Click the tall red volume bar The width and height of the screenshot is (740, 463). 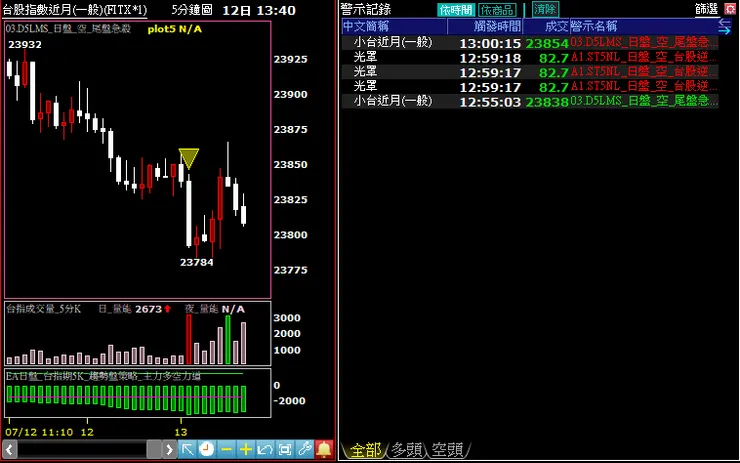tap(189, 339)
